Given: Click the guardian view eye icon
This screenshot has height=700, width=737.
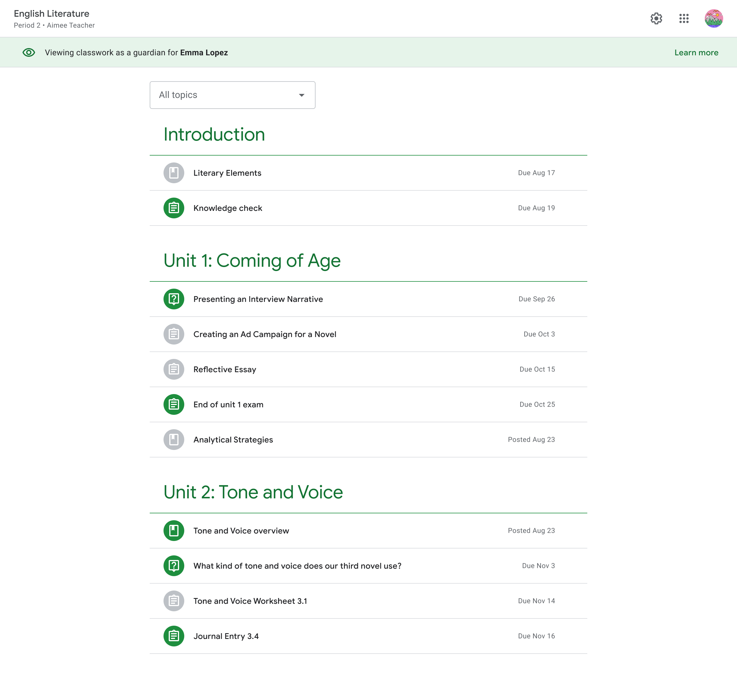Looking at the screenshot, I should click(29, 53).
